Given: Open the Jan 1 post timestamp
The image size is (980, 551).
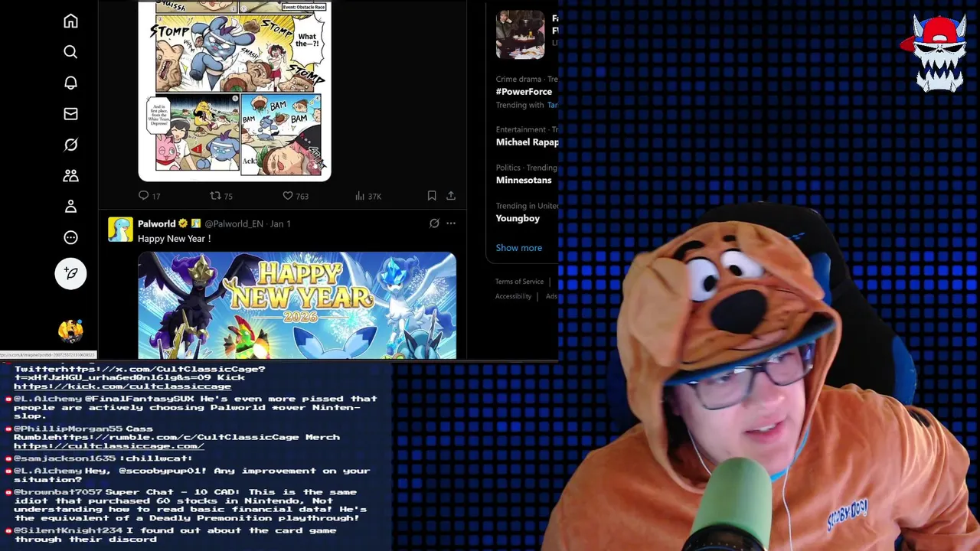Looking at the screenshot, I should 280,223.
